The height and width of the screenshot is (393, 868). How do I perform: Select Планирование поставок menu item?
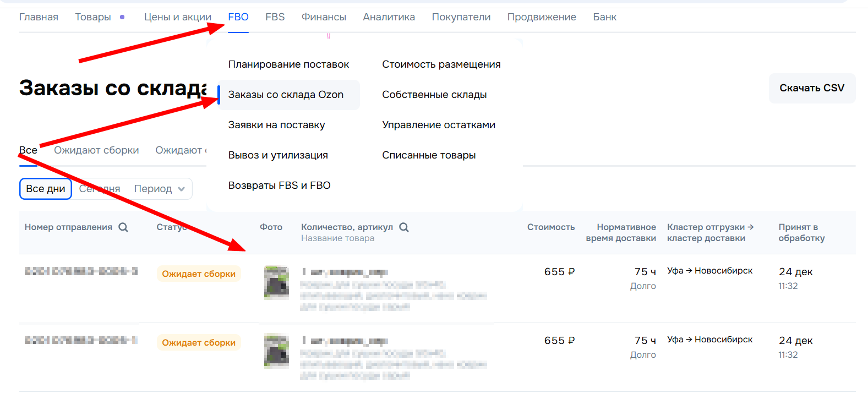288,64
